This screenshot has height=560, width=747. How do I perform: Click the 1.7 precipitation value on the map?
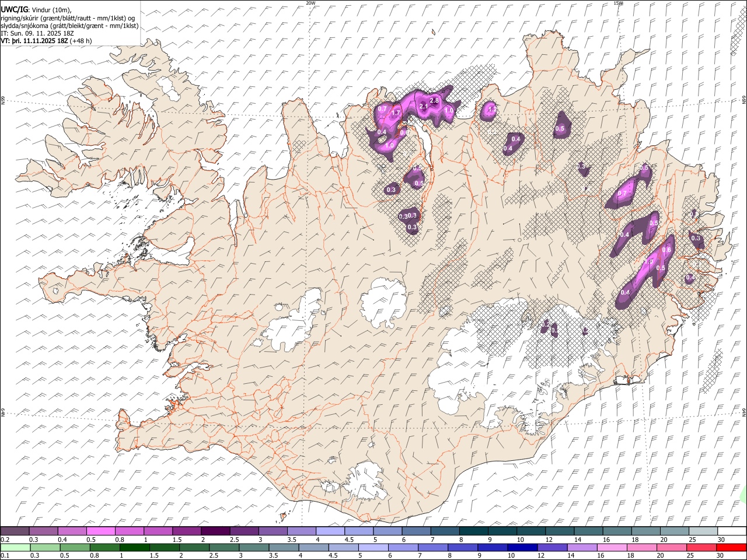396,113
